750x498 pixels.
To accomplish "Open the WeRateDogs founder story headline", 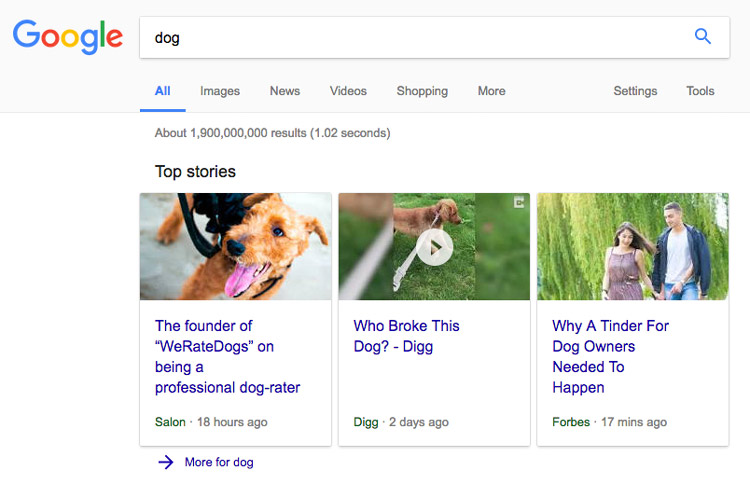I will coord(228,356).
